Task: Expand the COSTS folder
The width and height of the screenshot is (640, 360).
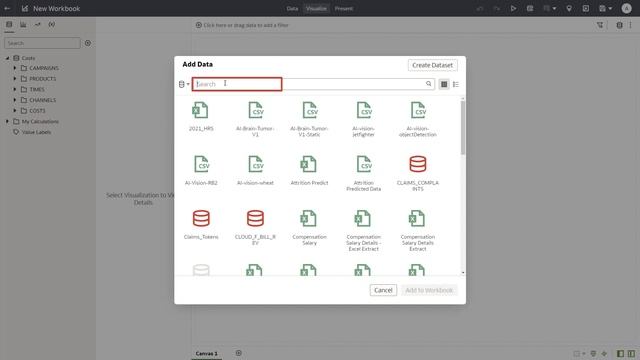Action: [x=15, y=110]
